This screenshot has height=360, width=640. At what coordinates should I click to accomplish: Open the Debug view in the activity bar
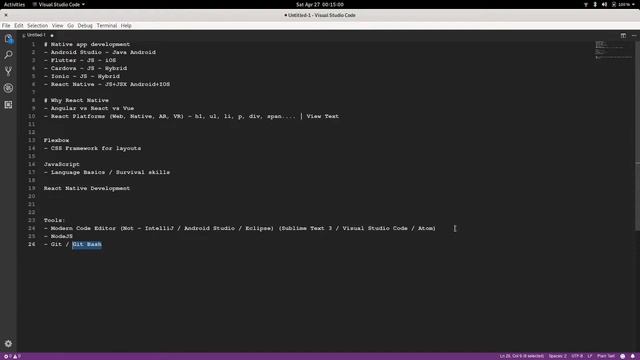pyautogui.click(x=9, y=88)
